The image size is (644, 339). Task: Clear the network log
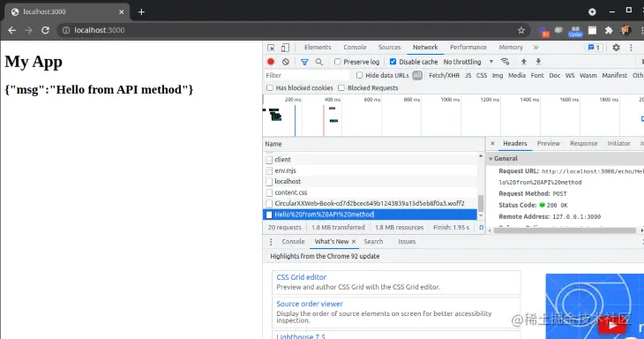pos(286,62)
